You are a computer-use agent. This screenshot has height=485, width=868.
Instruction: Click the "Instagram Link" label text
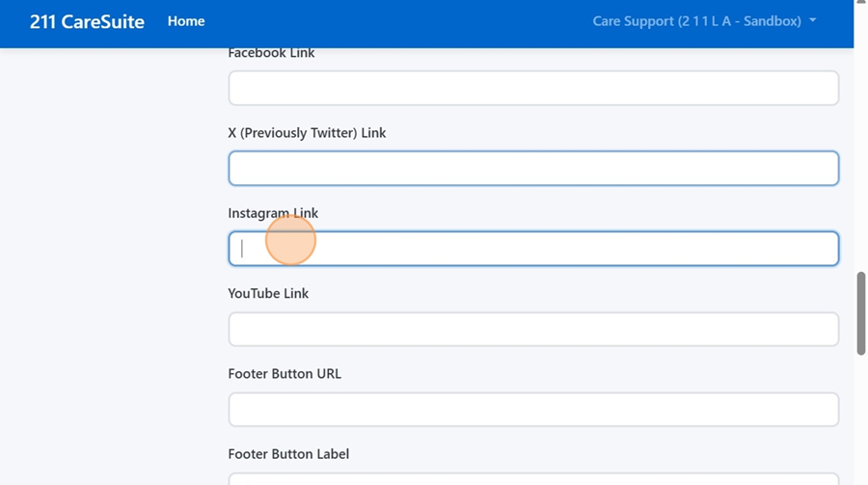(273, 213)
